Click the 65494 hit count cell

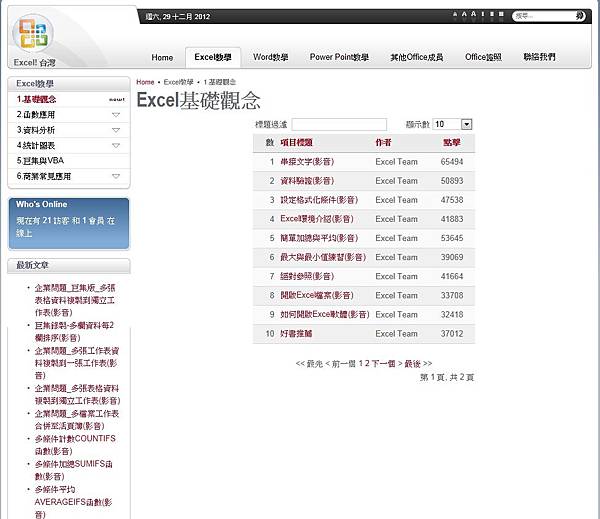tap(452, 162)
